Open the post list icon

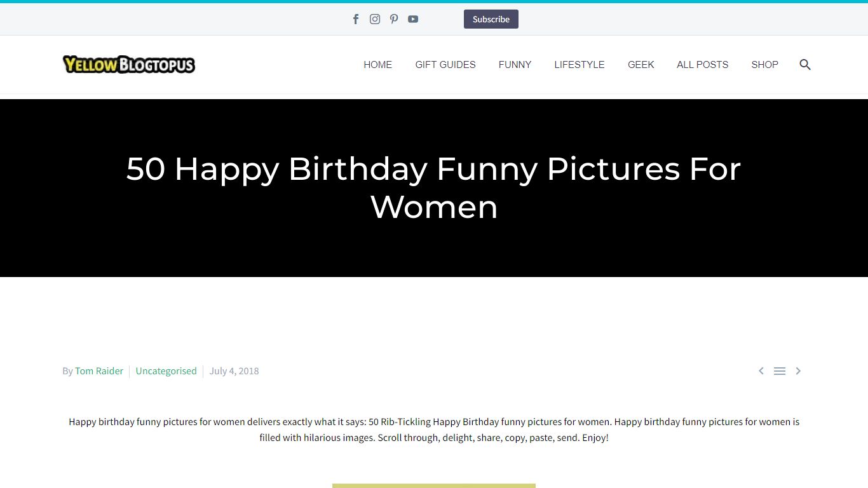[780, 371]
